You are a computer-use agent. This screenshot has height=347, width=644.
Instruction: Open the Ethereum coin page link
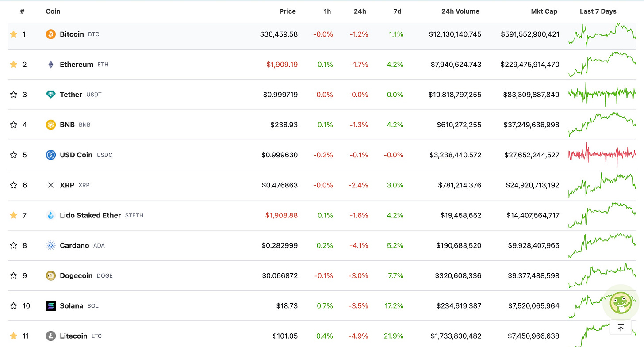77,65
